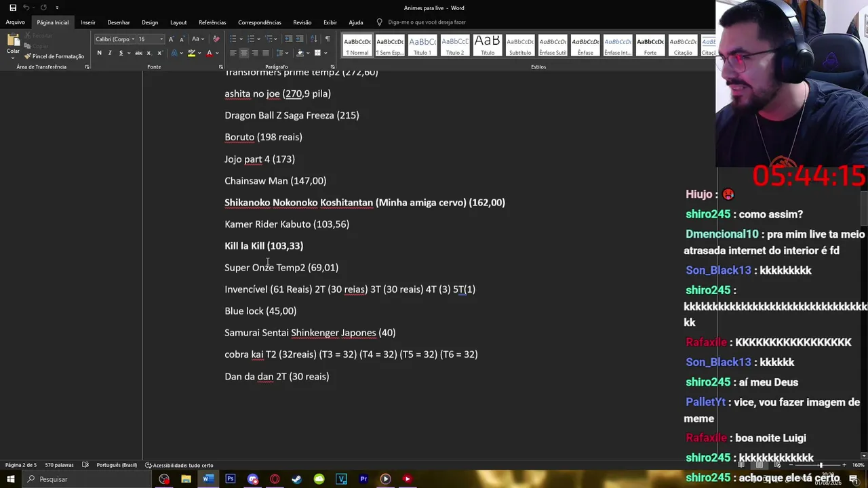Screen dimensions: 868x488
Task: Apply text effects (blue A icon)
Action: click(175, 53)
